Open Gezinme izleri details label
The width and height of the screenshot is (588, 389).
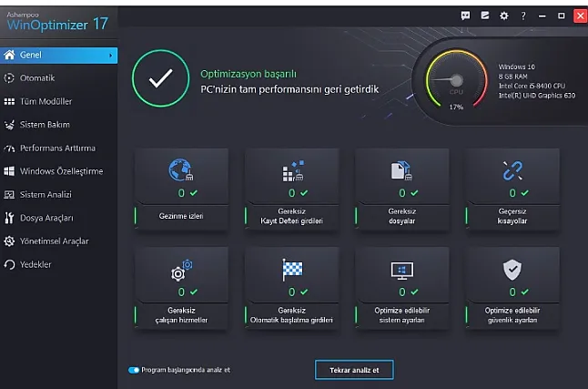point(181,216)
